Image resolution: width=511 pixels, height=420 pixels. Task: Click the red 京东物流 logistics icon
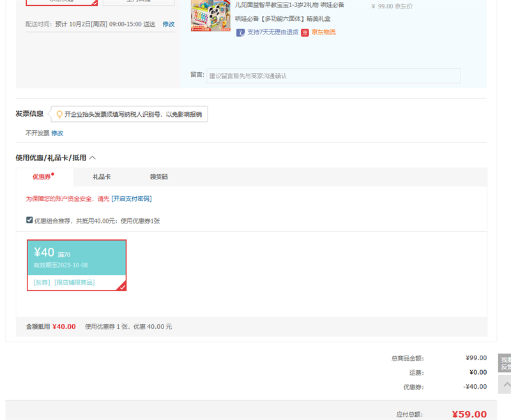pos(305,33)
